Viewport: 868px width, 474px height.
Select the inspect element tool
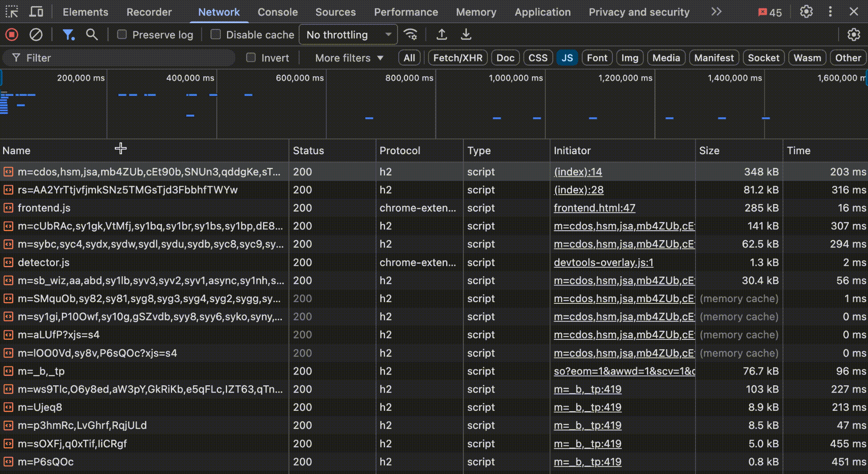(12, 12)
